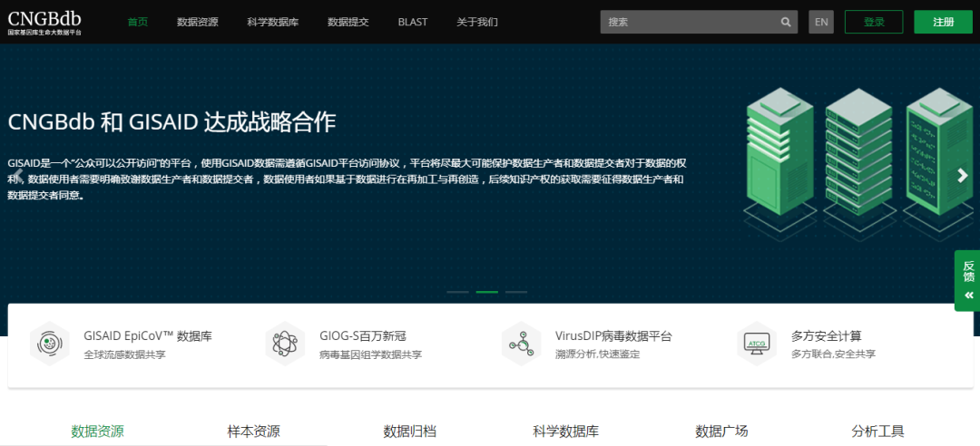Click the 登录 login button
This screenshot has width=980, height=446.
(874, 22)
